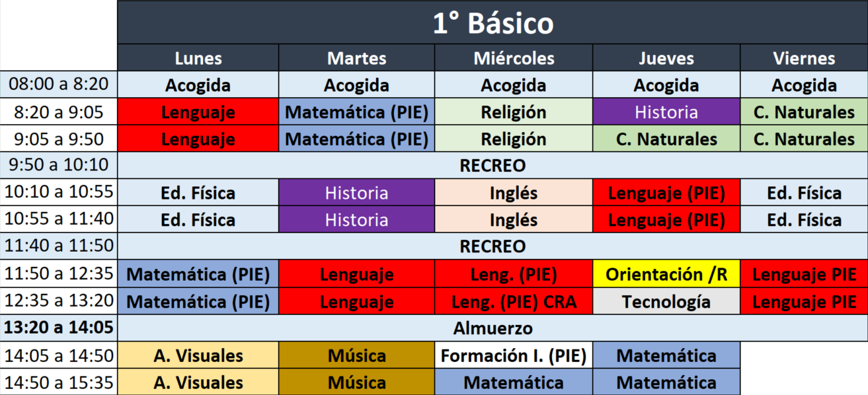
Task: Click the "Leng. (PIE) CRA" cell
Action: pos(514,301)
